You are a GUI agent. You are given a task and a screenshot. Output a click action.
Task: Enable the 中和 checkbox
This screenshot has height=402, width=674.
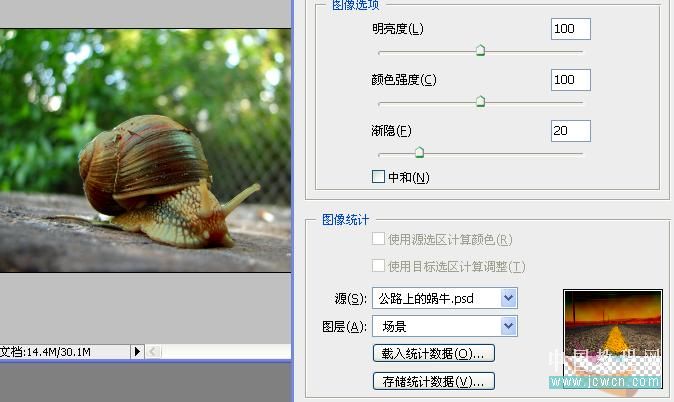(378, 176)
